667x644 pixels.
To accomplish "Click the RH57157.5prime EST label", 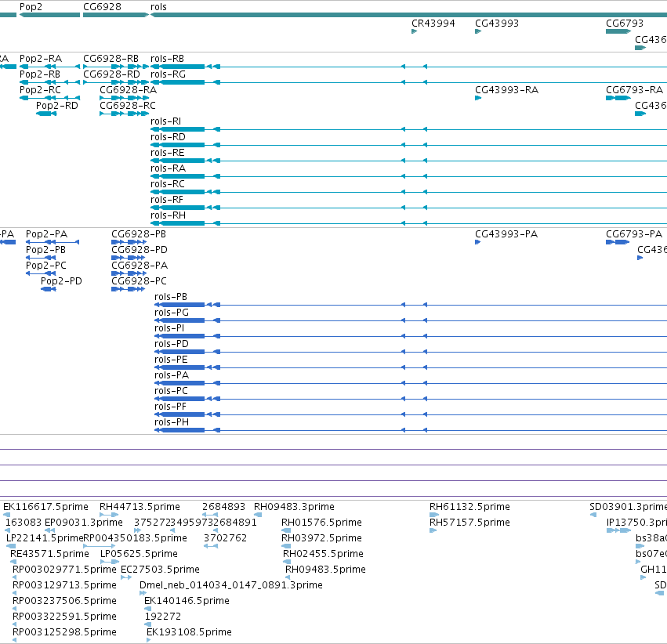I will [x=469, y=523].
